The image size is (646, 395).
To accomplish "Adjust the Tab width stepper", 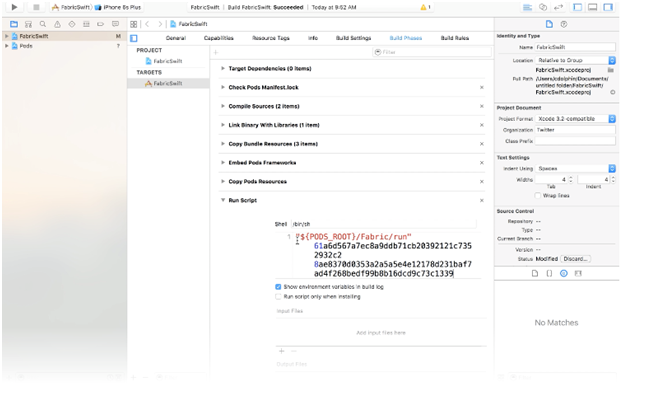I will (x=571, y=180).
